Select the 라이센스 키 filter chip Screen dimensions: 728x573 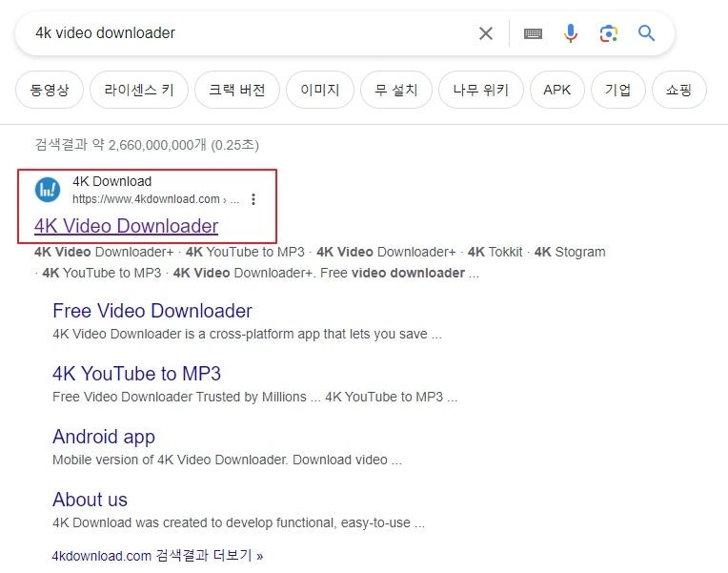pos(139,90)
